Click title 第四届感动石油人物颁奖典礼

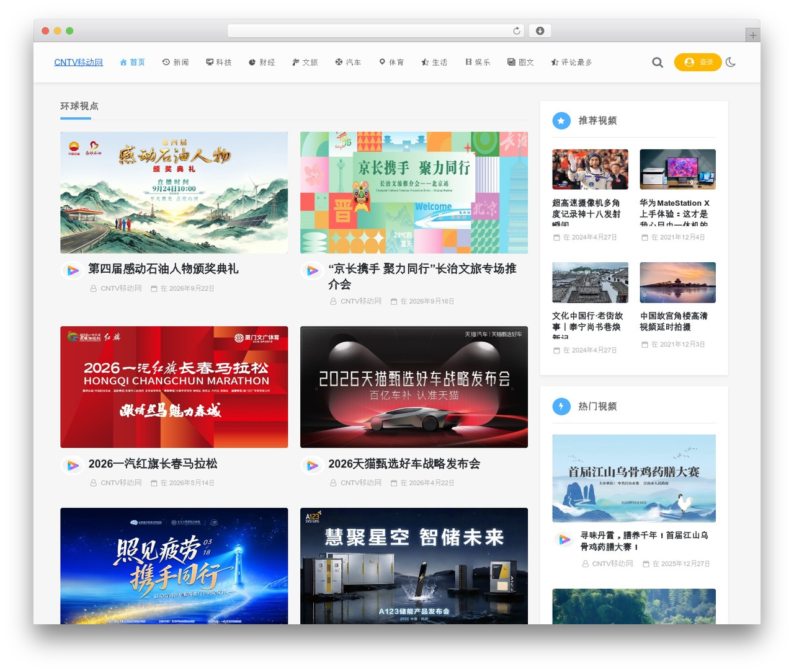click(x=163, y=269)
